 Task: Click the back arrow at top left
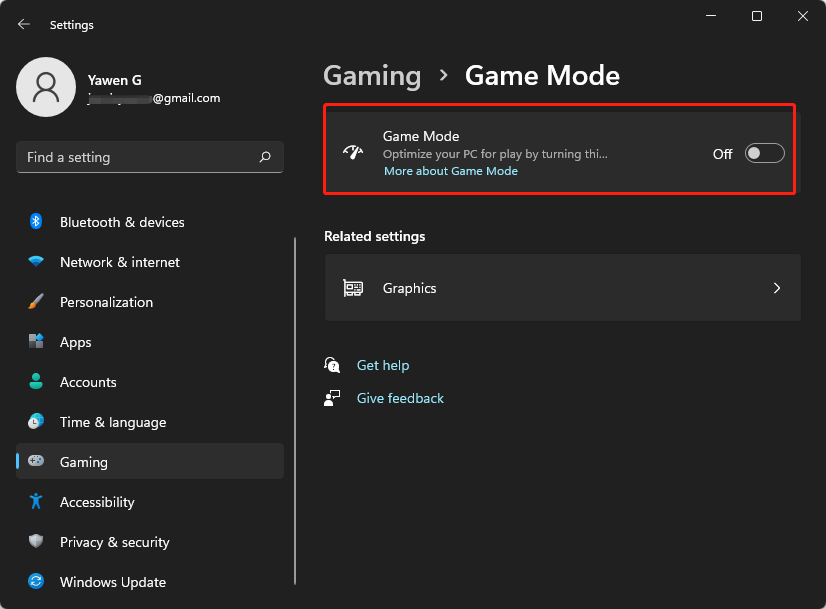[22, 24]
